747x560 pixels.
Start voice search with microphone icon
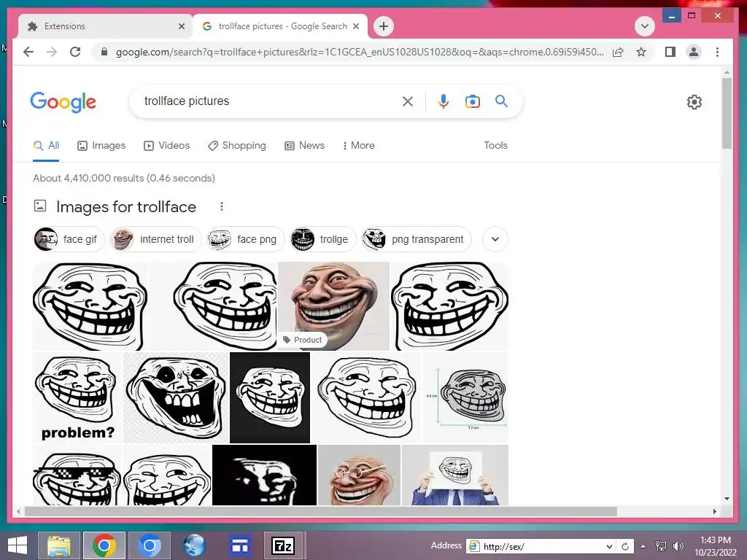(443, 101)
